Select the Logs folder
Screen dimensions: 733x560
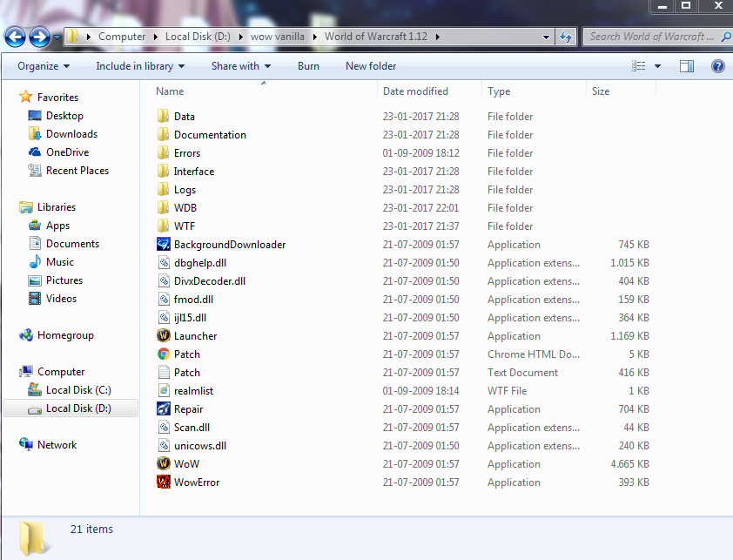[x=185, y=190]
